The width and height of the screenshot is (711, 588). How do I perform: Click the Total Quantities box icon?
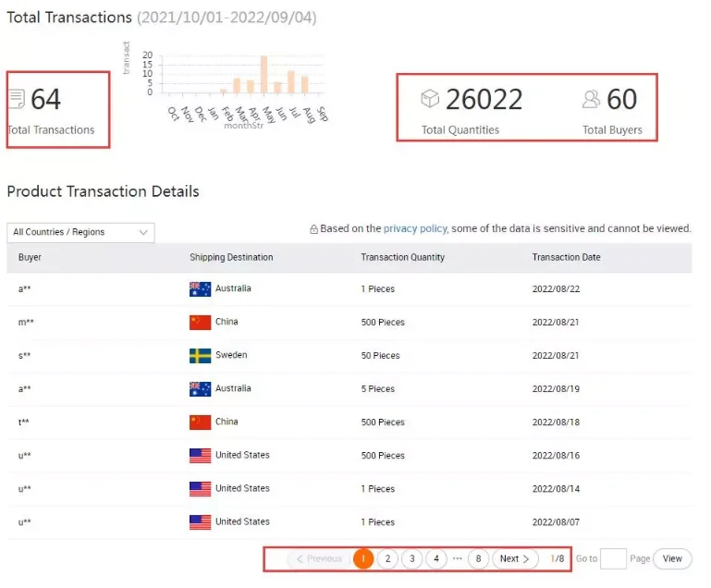[x=430, y=98]
